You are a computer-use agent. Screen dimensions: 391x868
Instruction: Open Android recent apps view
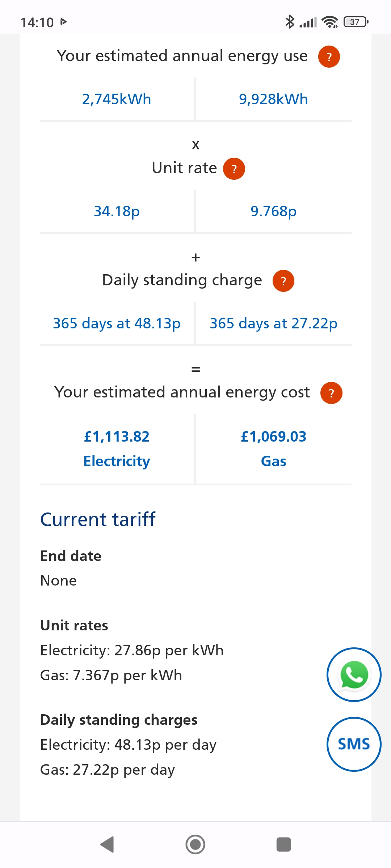tap(283, 844)
